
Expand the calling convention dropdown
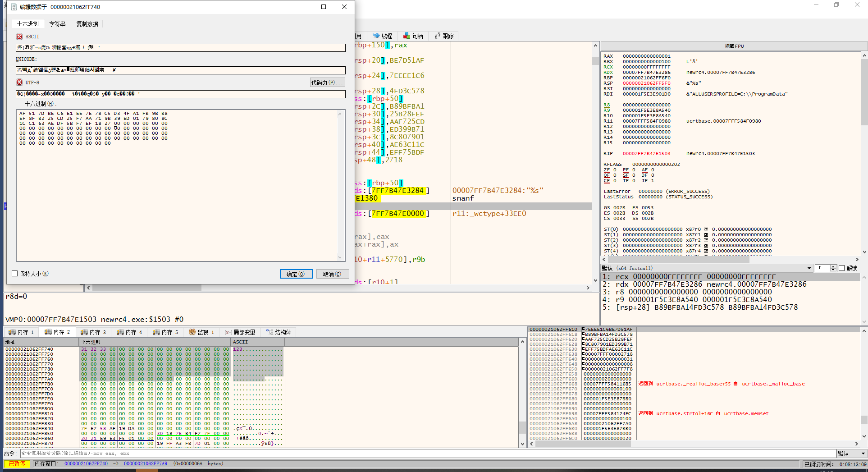tap(809, 268)
